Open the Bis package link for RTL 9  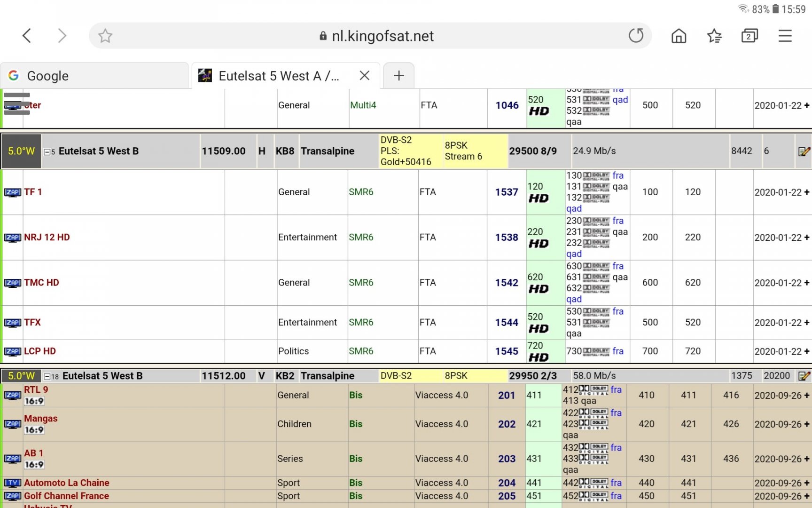pyautogui.click(x=356, y=395)
